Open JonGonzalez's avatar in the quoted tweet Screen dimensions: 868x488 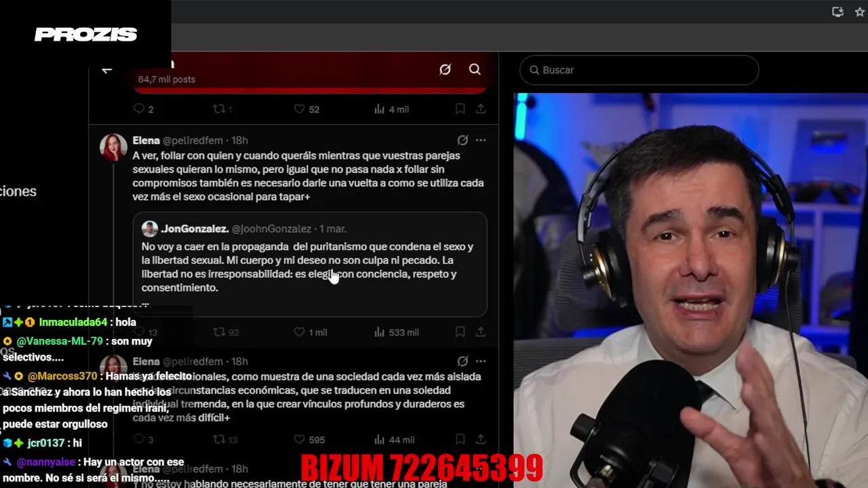coord(149,228)
